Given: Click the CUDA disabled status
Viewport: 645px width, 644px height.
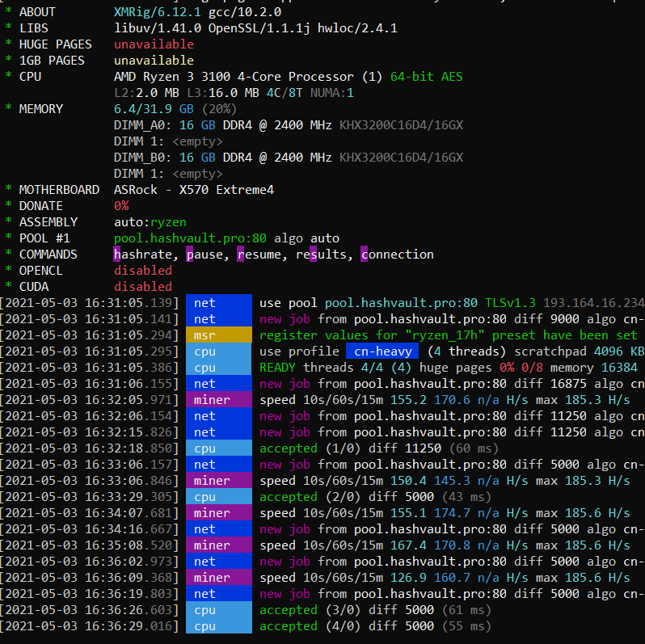Looking at the screenshot, I should [x=142, y=286].
